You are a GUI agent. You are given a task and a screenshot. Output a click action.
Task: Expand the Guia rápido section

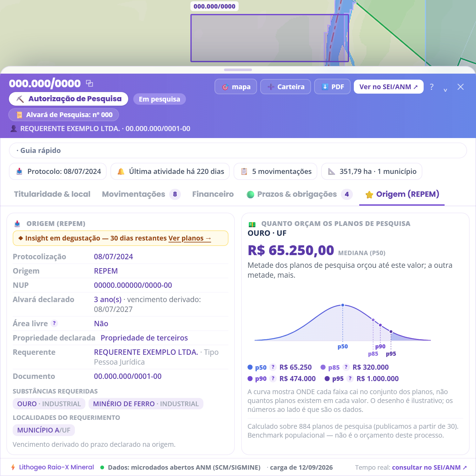238,150
